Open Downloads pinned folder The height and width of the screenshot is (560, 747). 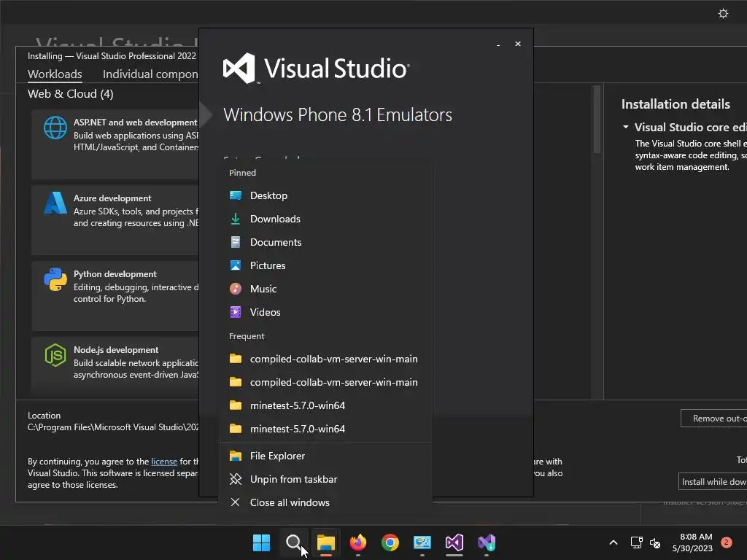pyautogui.click(x=325, y=219)
